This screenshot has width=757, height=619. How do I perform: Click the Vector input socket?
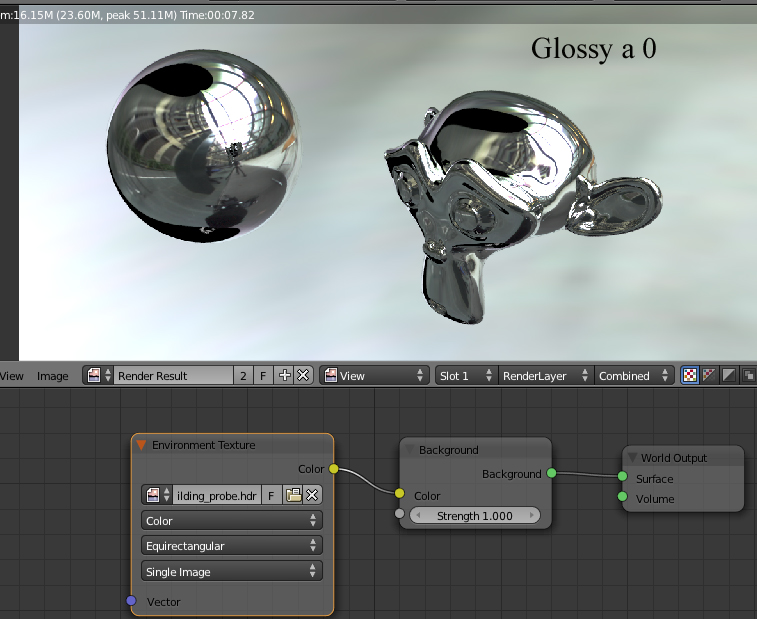pos(131,601)
